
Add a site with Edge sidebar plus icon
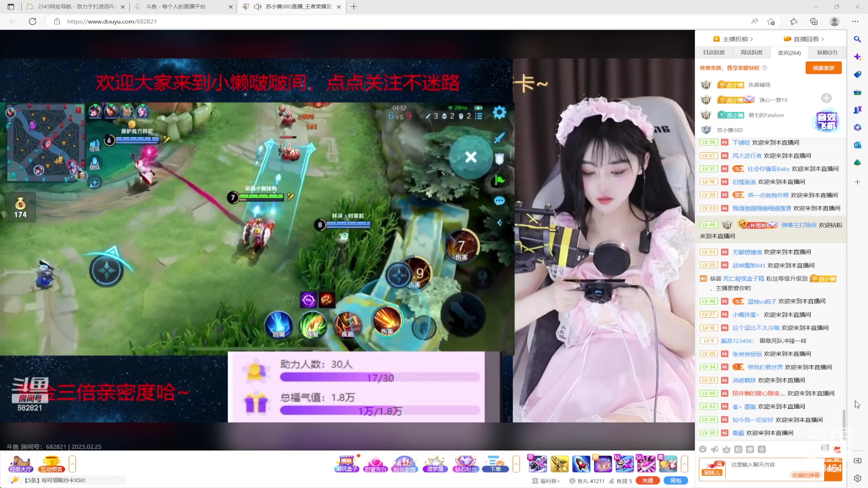857,182
